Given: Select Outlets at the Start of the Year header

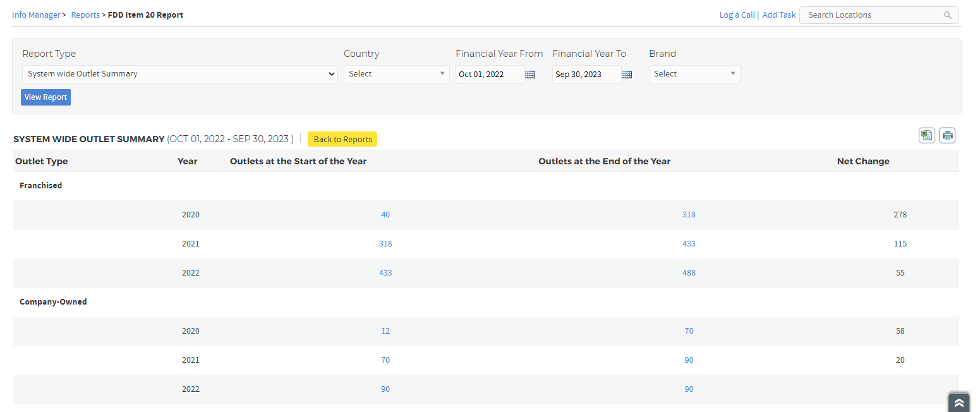Looking at the screenshot, I should click(298, 161).
